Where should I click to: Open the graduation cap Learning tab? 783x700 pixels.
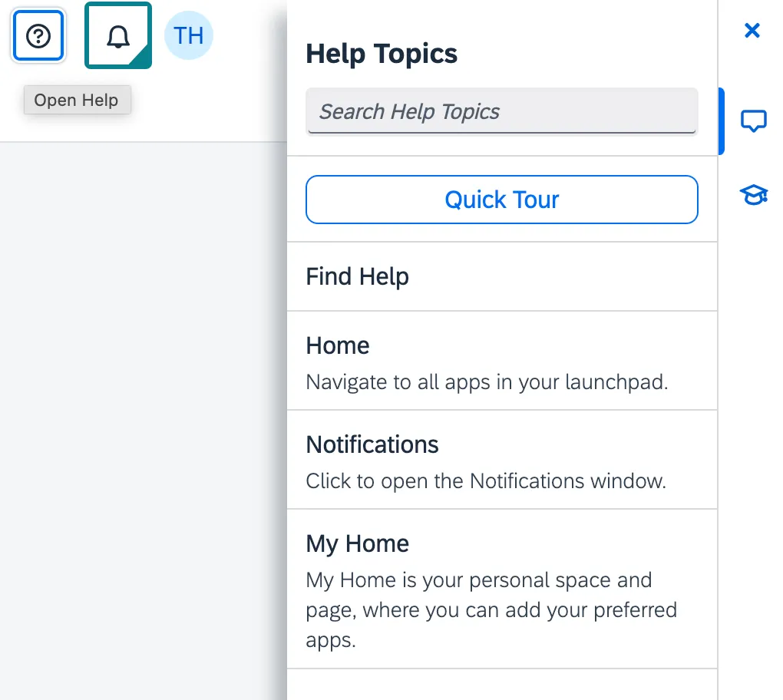[752, 195]
